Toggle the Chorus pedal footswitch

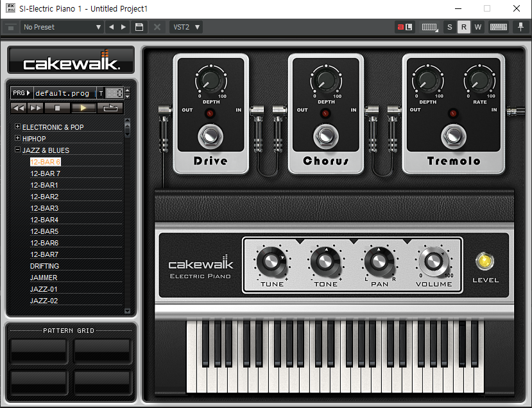point(326,136)
